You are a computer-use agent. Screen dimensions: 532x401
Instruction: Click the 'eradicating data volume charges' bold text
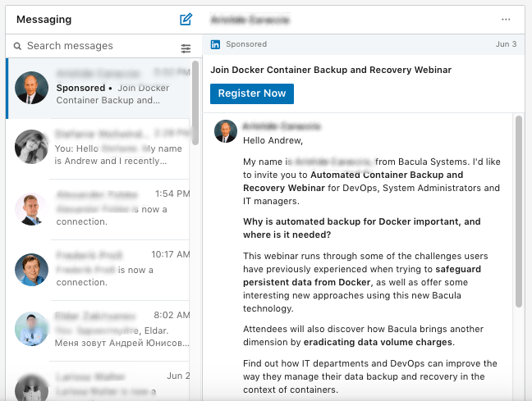click(378, 342)
